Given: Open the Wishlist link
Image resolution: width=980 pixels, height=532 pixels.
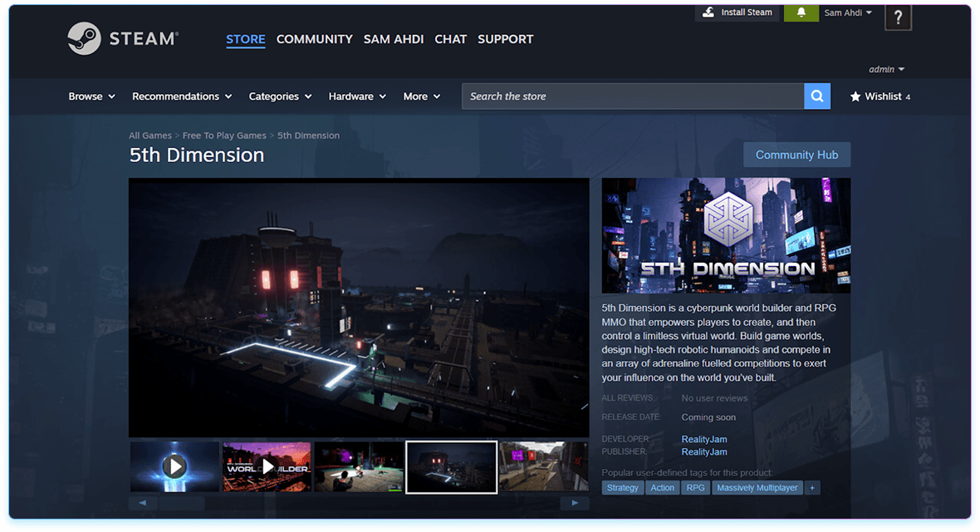Looking at the screenshot, I should [x=880, y=96].
